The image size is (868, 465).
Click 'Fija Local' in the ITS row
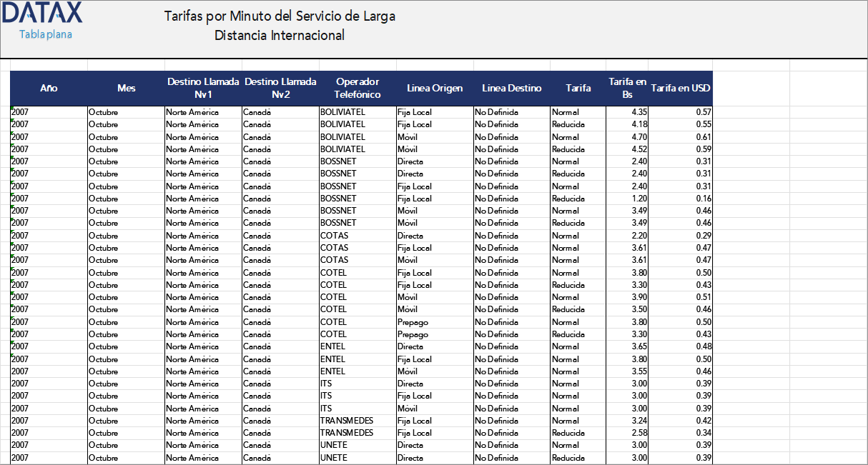[435, 396]
